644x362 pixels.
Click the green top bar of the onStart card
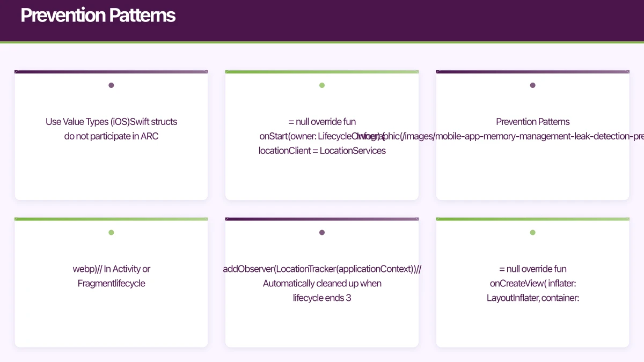click(x=322, y=72)
